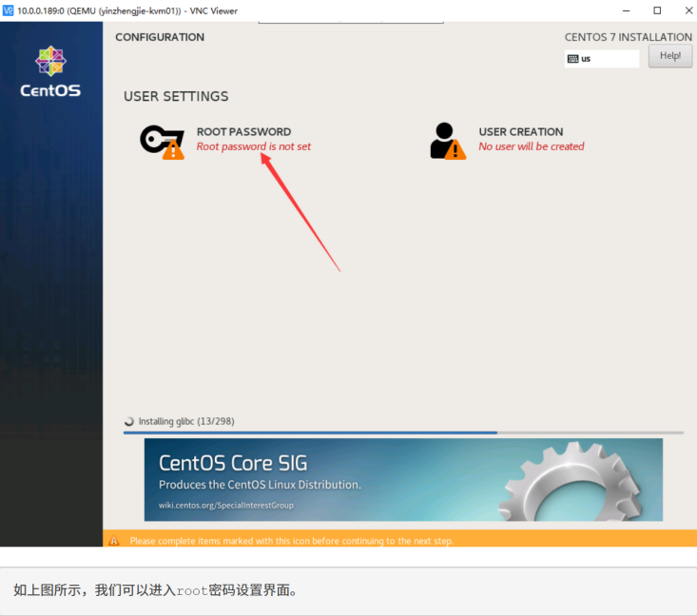Click the warning triangle in orange bar
The image size is (697, 616).
tap(114, 541)
